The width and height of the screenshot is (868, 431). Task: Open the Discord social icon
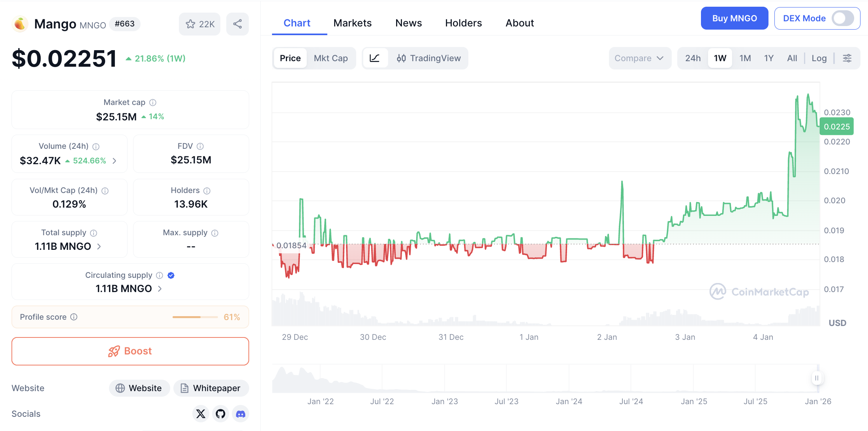240,414
